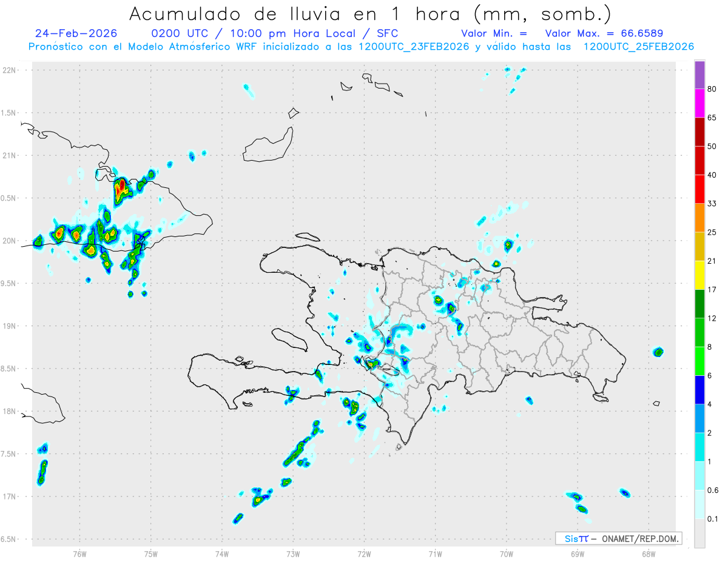Pick the dark green swatch between 12 and 17
This screenshot has height=562, width=728.
699,304
